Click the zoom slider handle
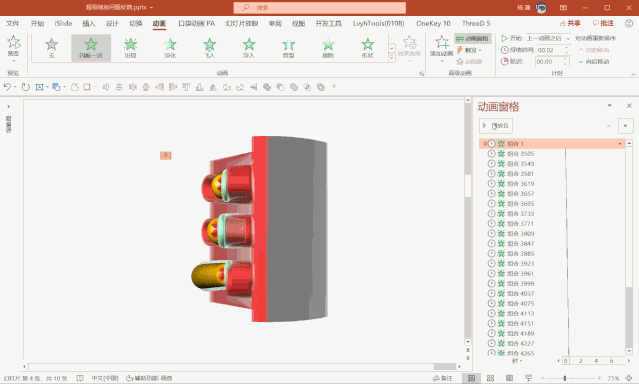Image resolution: width=639 pixels, height=384 pixels. point(565,378)
